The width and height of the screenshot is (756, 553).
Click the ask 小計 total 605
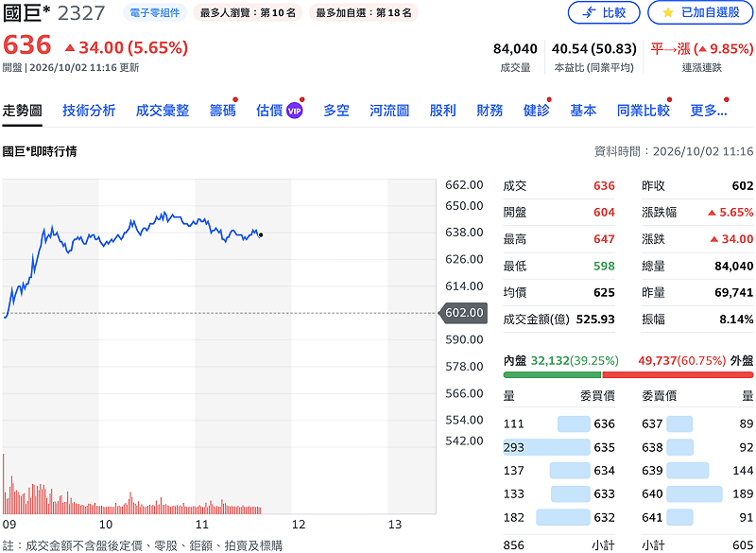[x=743, y=545]
